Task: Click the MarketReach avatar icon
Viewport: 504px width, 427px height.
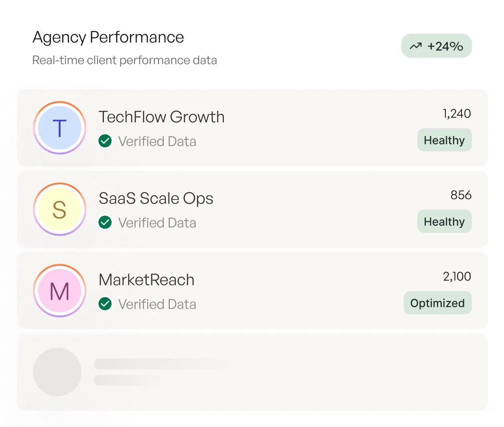Action: [x=59, y=291]
